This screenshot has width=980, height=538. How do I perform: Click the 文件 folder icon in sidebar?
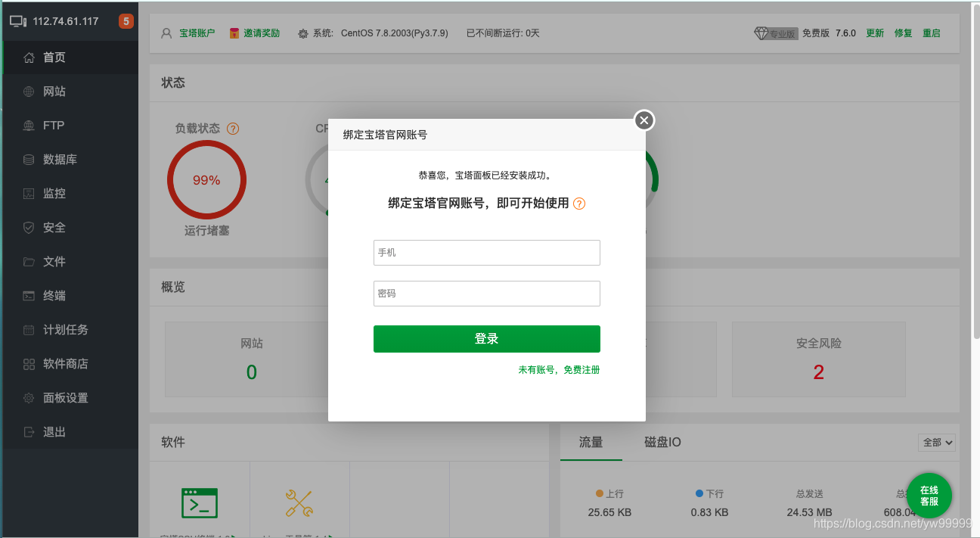click(x=29, y=262)
